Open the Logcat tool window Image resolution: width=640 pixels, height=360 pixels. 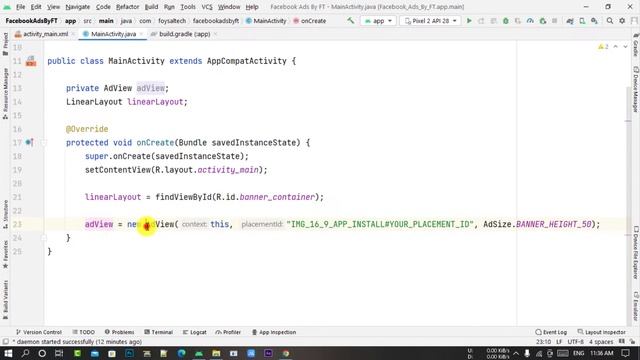[x=194, y=332]
